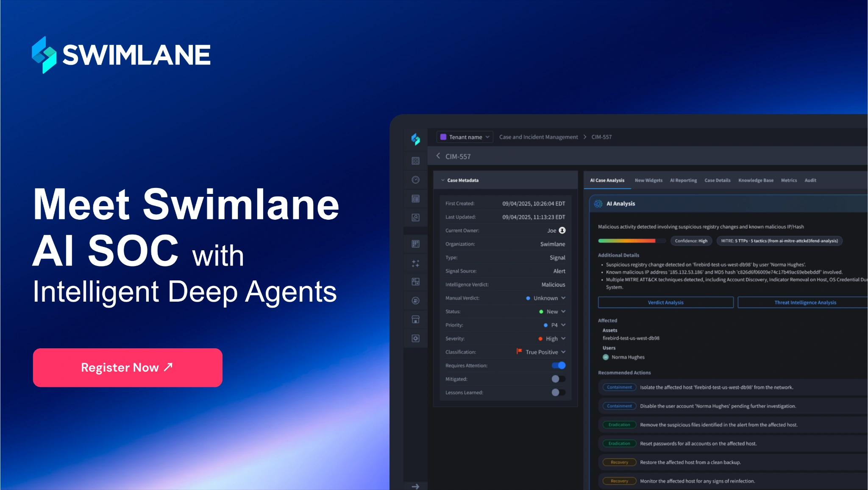Screen dimensions: 868x490
Task: Open the Tenant name dropdown
Action: pyautogui.click(x=465, y=137)
